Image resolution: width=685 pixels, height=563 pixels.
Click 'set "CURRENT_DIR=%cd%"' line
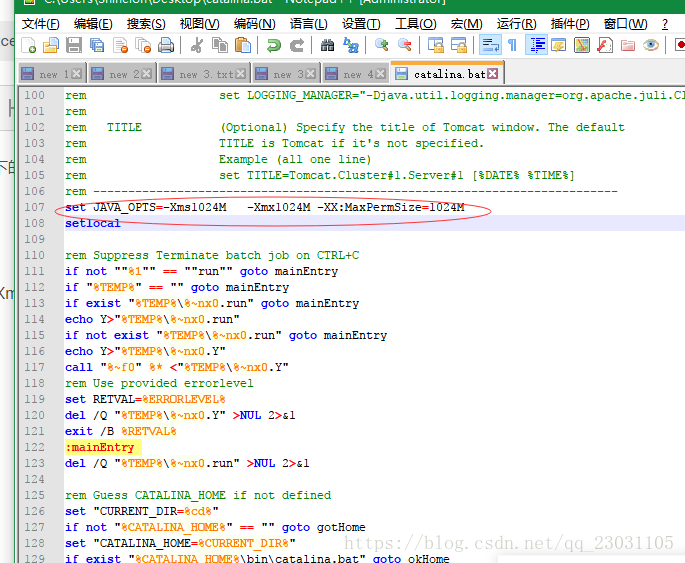coord(142,511)
